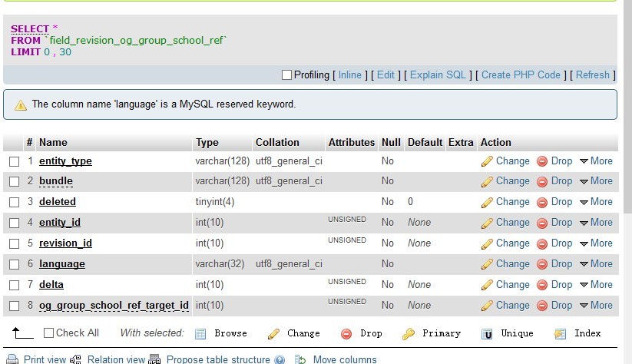Click the red drop icon for bundle

point(542,182)
